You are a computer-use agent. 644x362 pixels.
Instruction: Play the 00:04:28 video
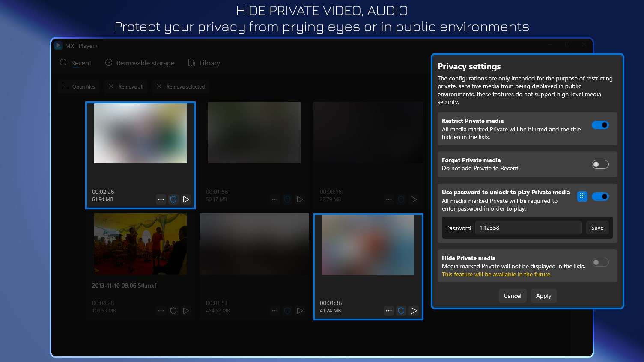click(186, 311)
